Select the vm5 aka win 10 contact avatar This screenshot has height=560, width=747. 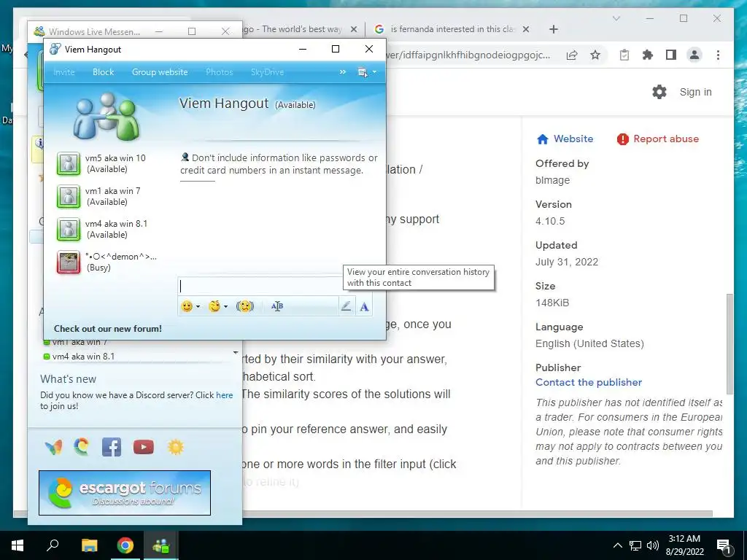69,164
